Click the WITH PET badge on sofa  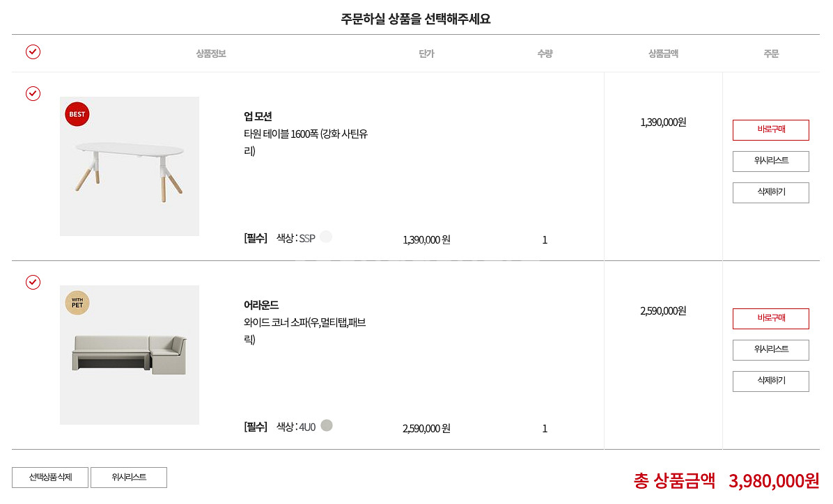[x=77, y=303]
